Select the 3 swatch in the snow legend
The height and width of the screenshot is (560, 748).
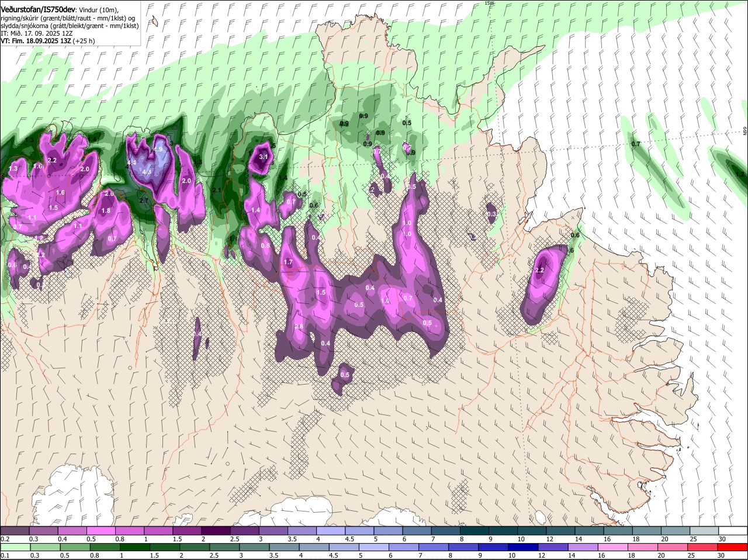click(x=273, y=530)
